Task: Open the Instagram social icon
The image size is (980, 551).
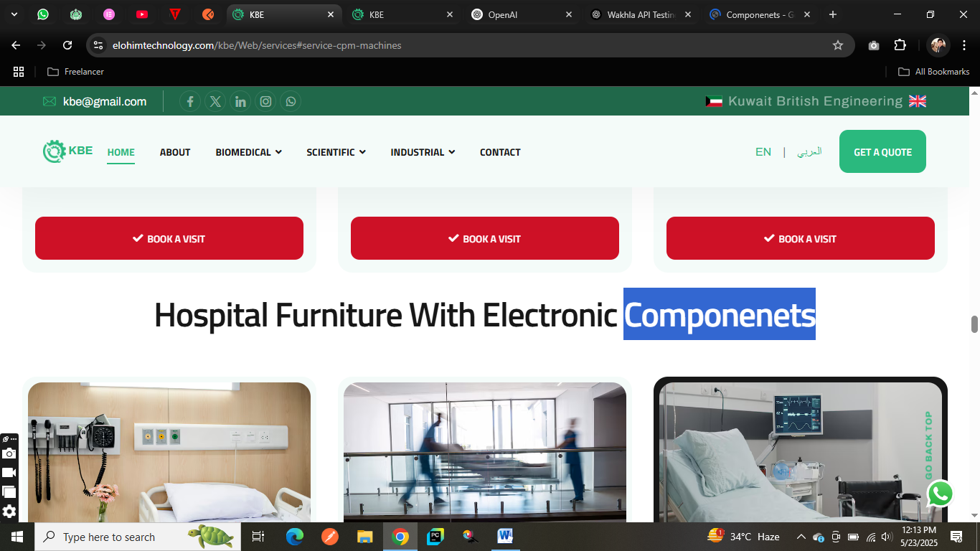Action: 265,101
